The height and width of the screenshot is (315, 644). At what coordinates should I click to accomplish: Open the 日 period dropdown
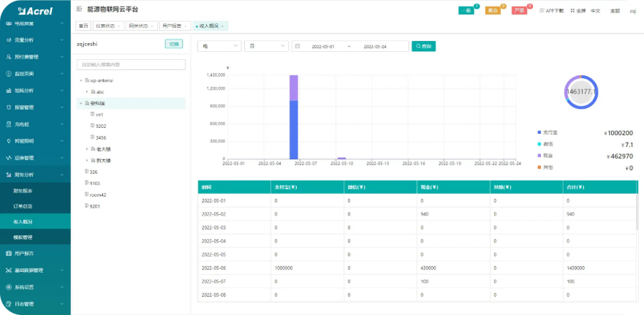[x=266, y=46]
